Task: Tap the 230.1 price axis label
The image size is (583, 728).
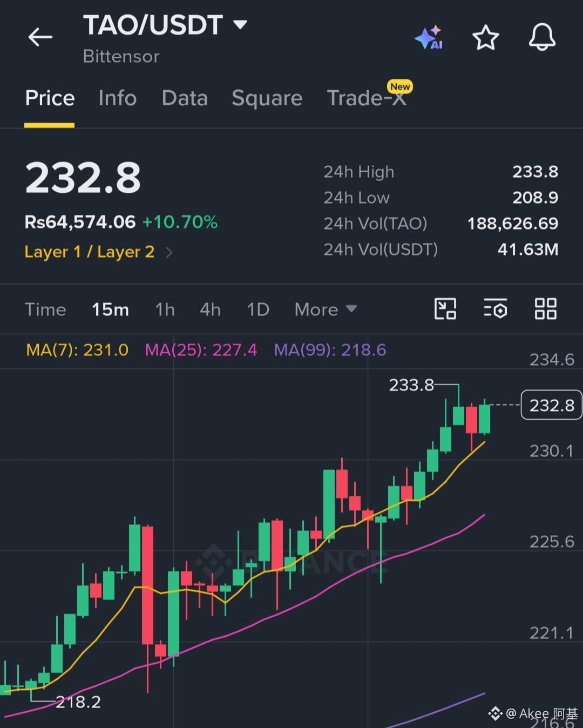Action: click(552, 451)
